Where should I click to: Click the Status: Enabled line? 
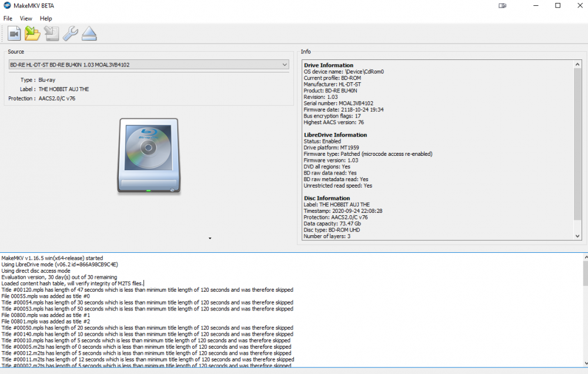click(322, 141)
